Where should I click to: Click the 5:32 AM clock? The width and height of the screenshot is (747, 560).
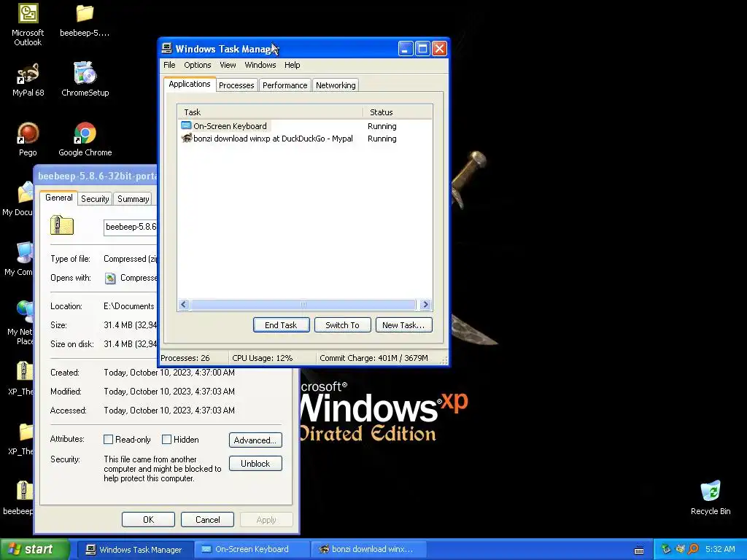coord(720,549)
